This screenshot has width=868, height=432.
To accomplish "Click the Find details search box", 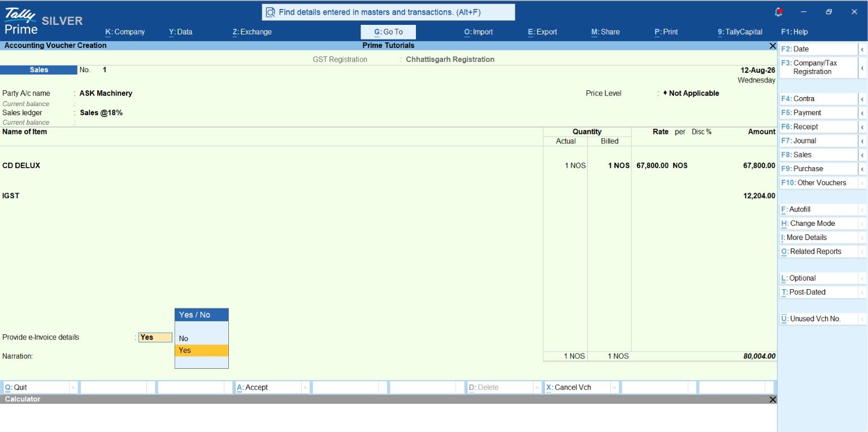I will (388, 12).
